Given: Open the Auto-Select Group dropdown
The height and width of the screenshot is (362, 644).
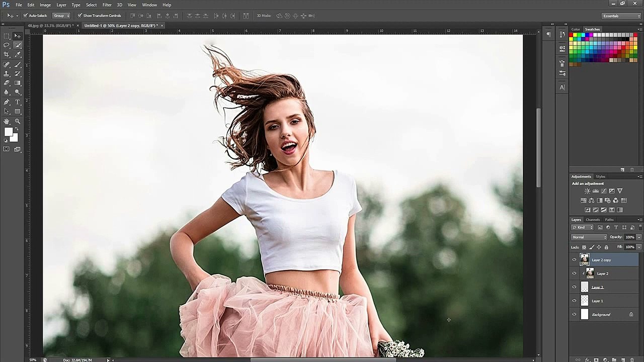Looking at the screenshot, I should click(x=61, y=16).
